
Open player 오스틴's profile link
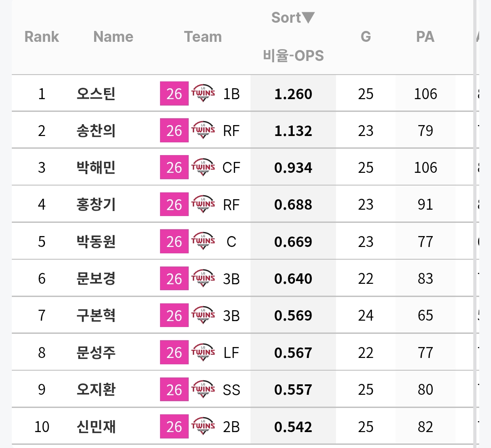click(96, 94)
